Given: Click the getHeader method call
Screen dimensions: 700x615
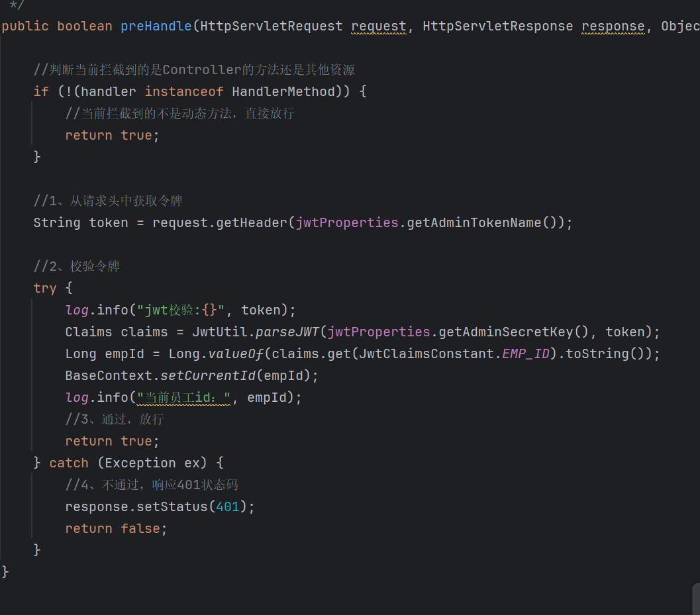Looking at the screenshot, I should click(x=252, y=222).
